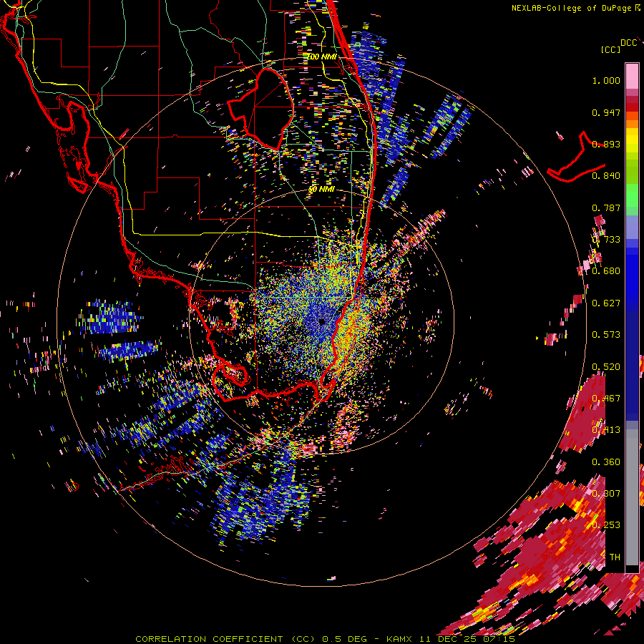Click the 1.000 color scale value
Viewport: 644px width, 644px height.
click(x=606, y=80)
